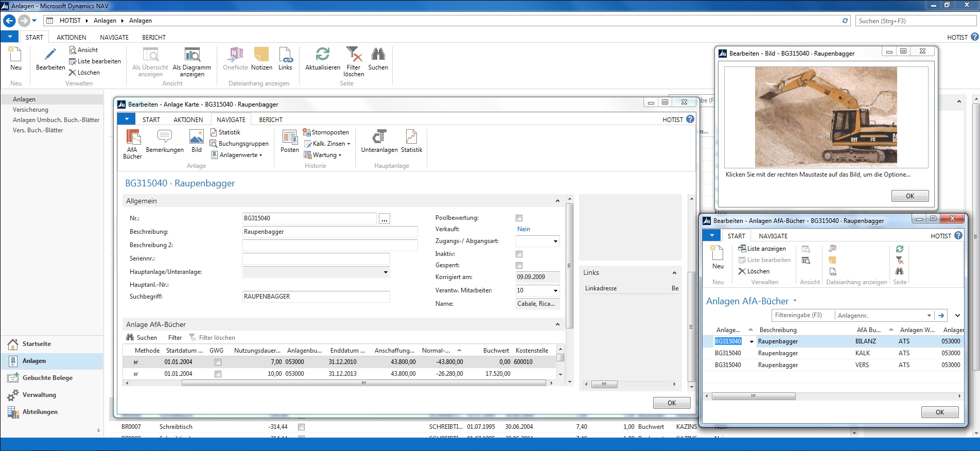Click OK in Anlagen AfA-Bücher window

point(940,412)
